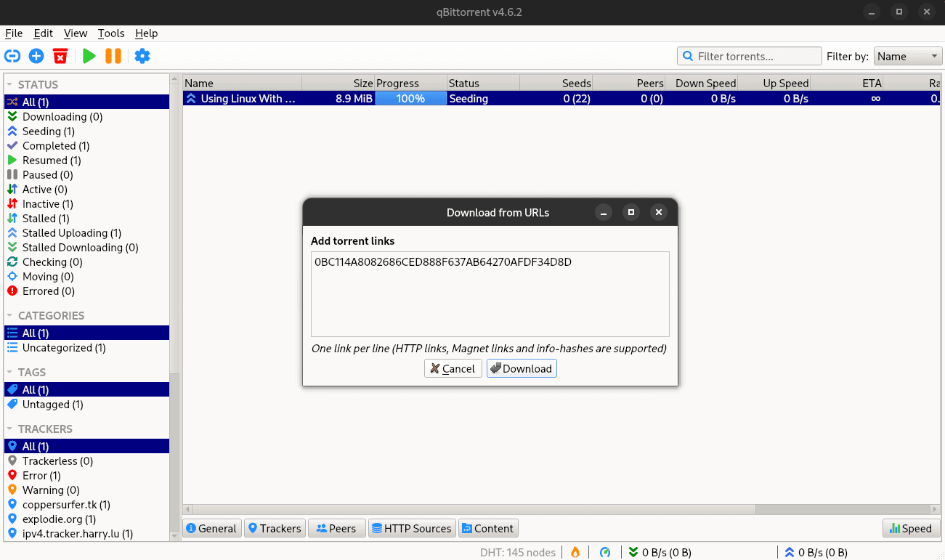Collapse the TAGS section
The width and height of the screenshot is (945, 560).
click(x=10, y=373)
